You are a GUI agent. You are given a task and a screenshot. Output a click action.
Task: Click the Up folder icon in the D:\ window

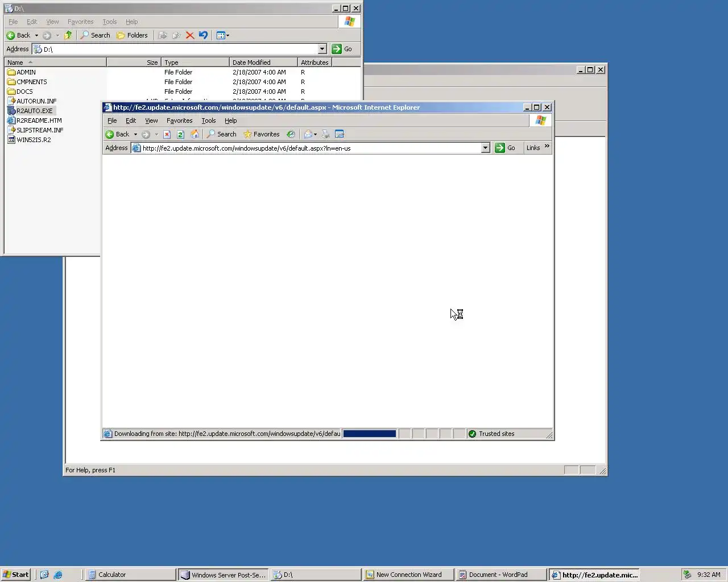(x=68, y=35)
